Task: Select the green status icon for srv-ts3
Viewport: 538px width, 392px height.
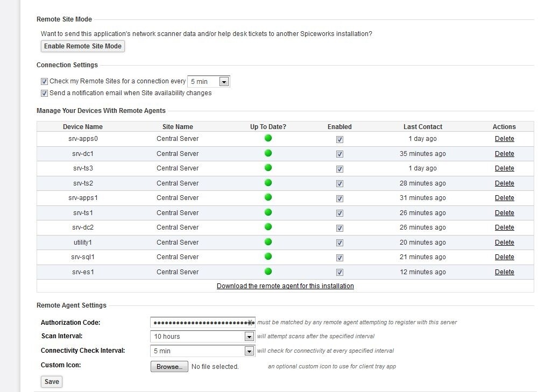Action: [x=267, y=168]
